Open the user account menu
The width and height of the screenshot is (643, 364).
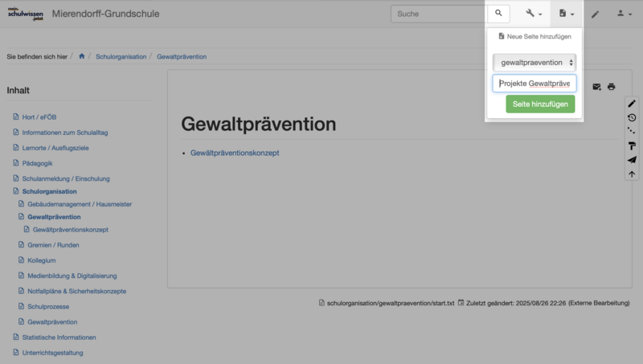coord(624,14)
